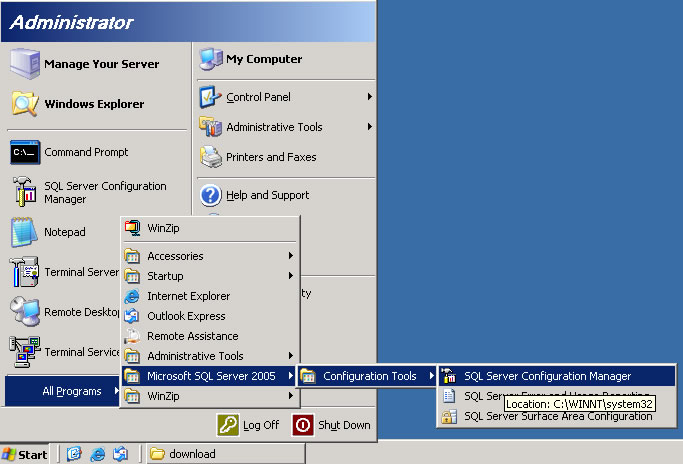This screenshot has height=464, width=683.
Task: Switch to download taskbar window
Action: [x=226, y=454]
